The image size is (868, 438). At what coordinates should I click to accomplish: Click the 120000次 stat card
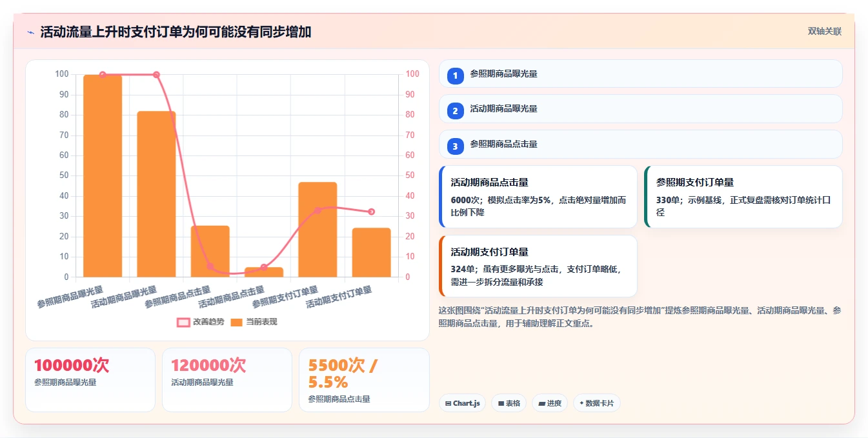[x=227, y=380]
